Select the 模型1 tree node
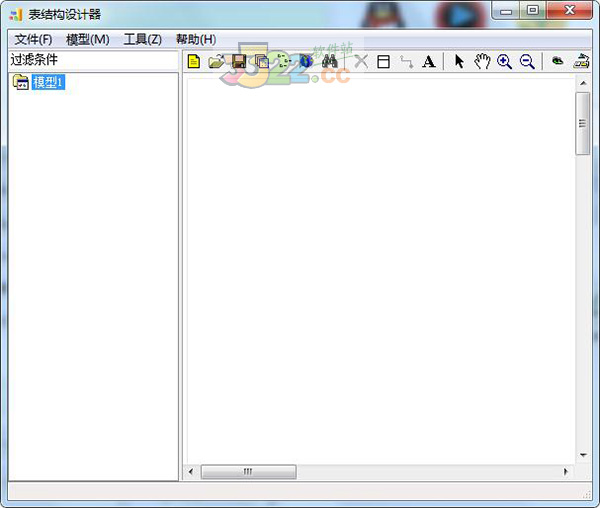600x508 pixels. click(x=48, y=82)
